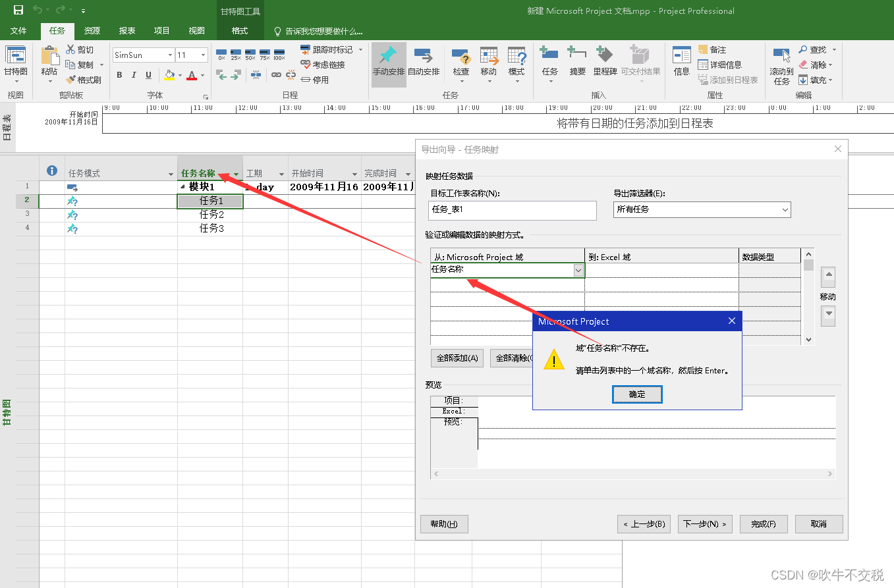Switch to the 报表 (Report) tab

(x=127, y=31)
